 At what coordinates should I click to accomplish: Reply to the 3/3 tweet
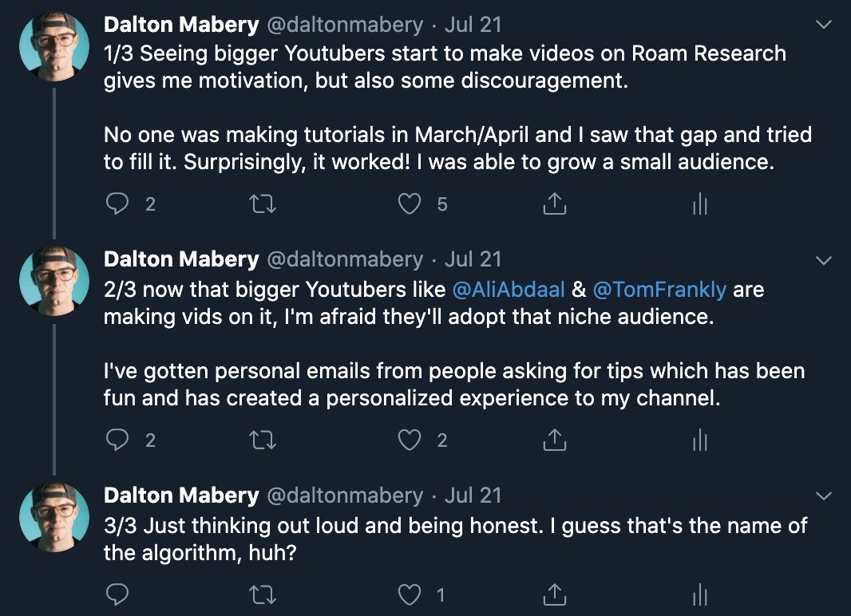(x=117, y=594)
